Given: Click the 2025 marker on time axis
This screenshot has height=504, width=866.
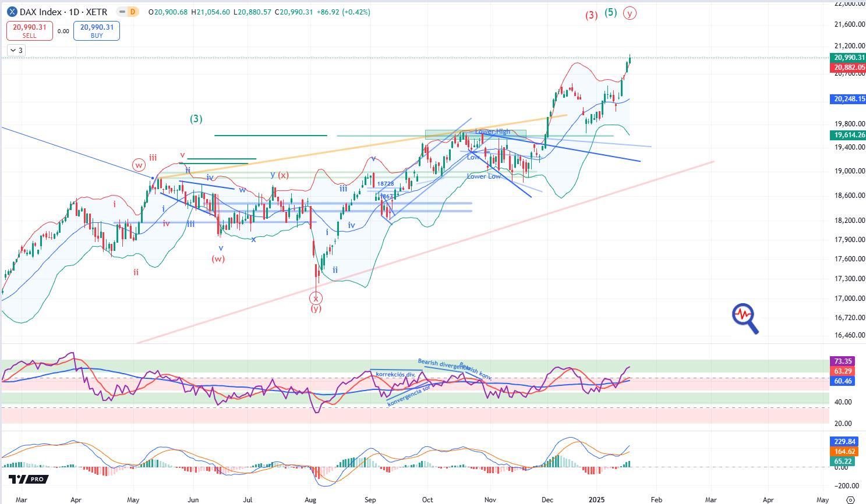Looking at the screenshot, I should pyautogui.click(x=598, y=499).
